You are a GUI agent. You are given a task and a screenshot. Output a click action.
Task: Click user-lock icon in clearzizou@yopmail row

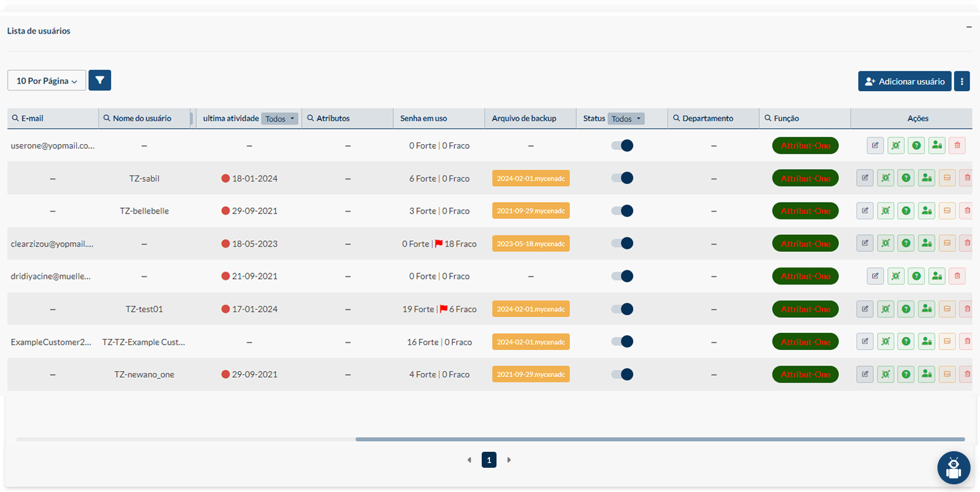(x=927, y=243)
